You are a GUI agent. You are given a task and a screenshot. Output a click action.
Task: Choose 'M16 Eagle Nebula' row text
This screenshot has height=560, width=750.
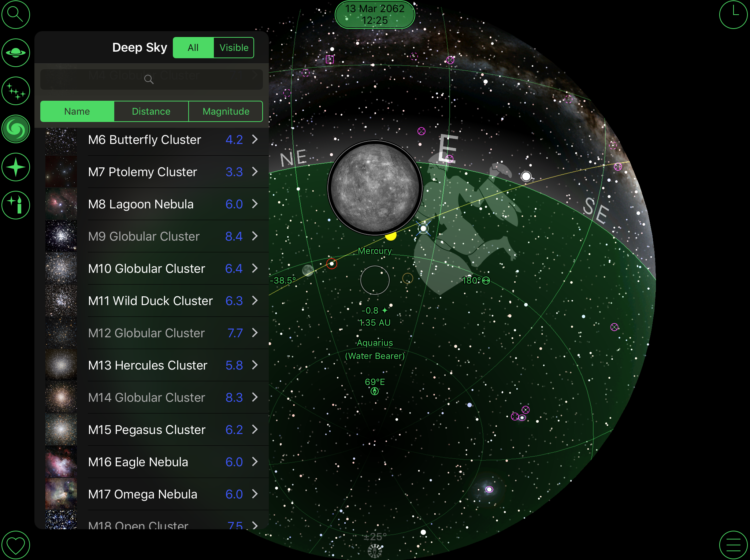[138, 462]
